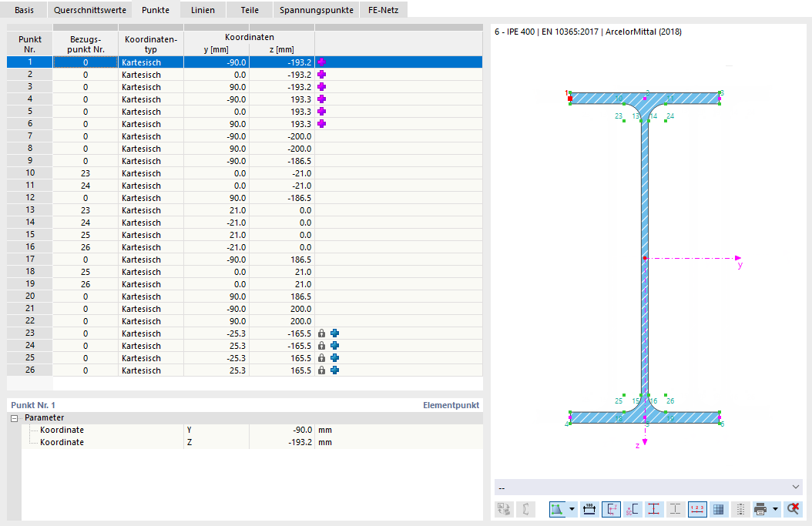Image resolution: width=812 pixels, height=526 pixels.
Task: Click the blue plus icon in row 23
Action: [335, 333]
